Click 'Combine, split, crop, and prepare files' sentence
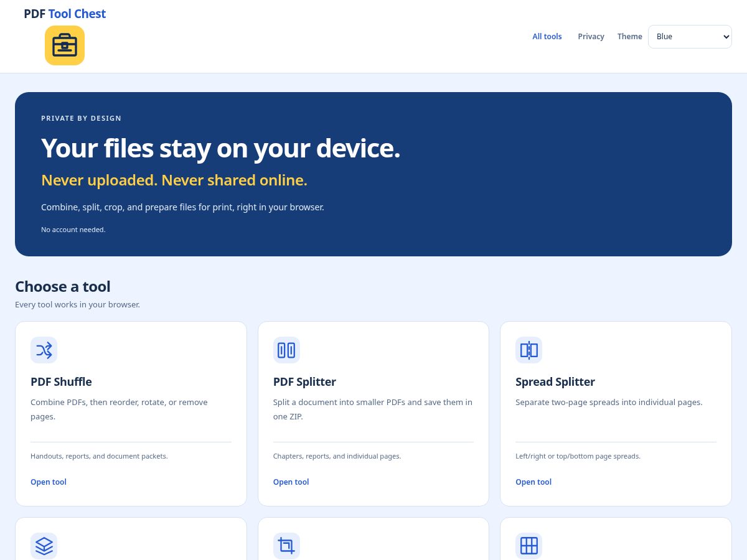This screenshot has width=747, height=560. point(182,207)
